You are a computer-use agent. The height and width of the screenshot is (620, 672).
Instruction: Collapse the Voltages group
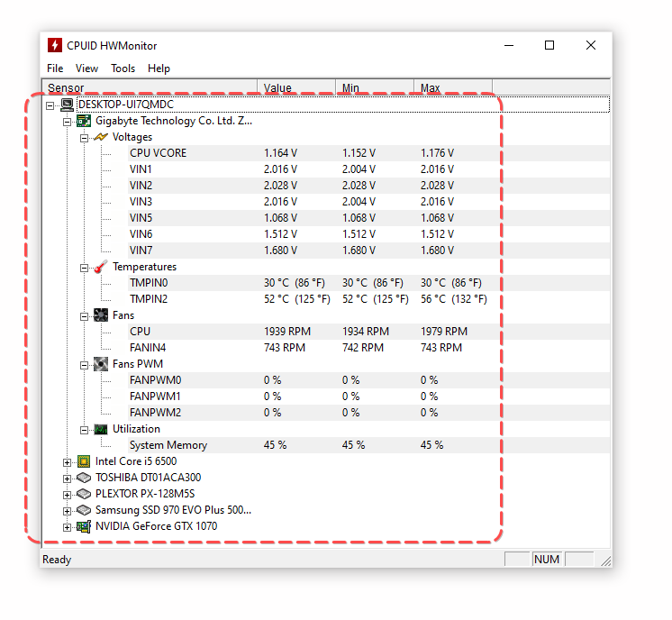coord(84,138)
